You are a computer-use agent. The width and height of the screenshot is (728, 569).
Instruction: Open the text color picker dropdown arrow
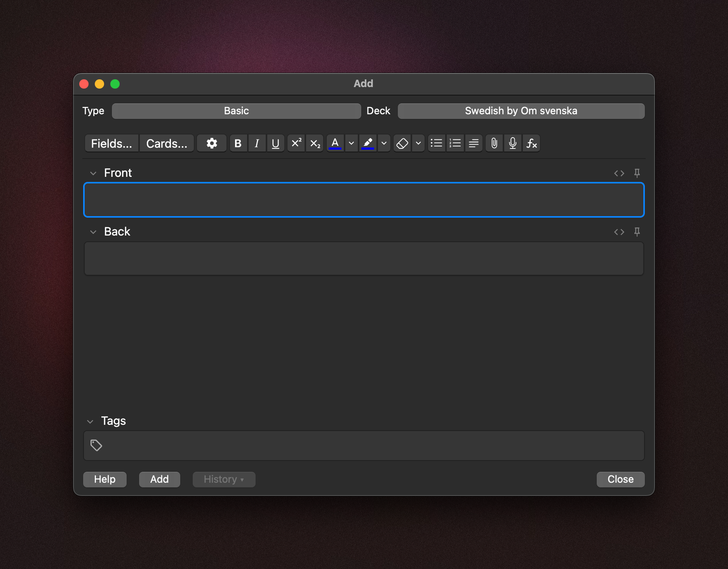pos(351,143)
